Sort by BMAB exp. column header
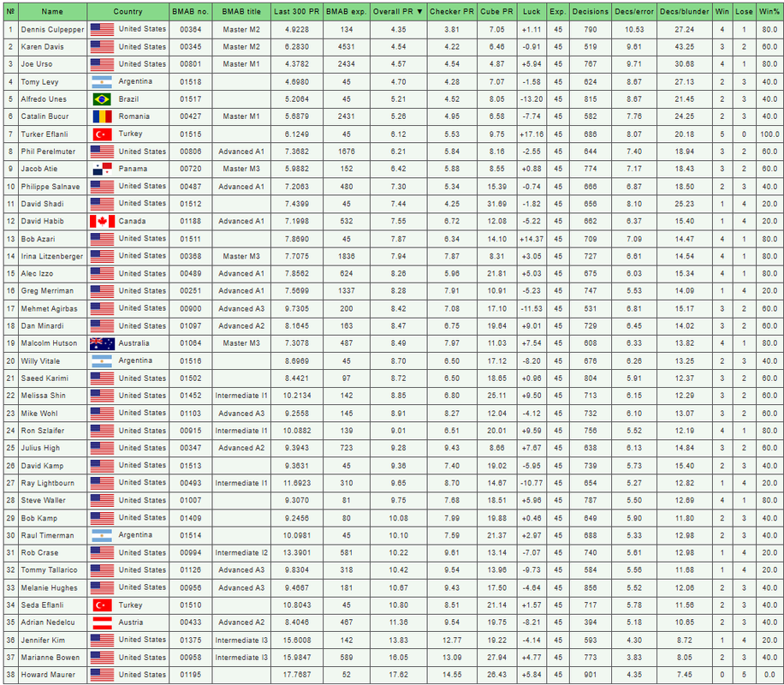Image resolution: width=784 pixels, height=685 pixels. [346, 11]
